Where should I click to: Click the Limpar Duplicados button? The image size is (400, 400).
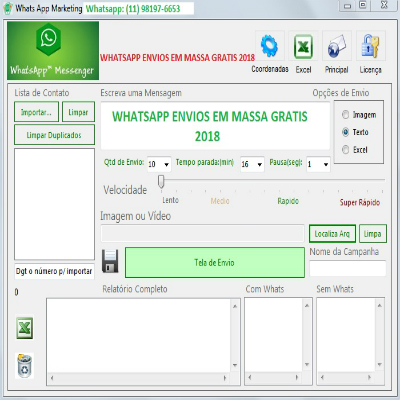tap(54, 135)
